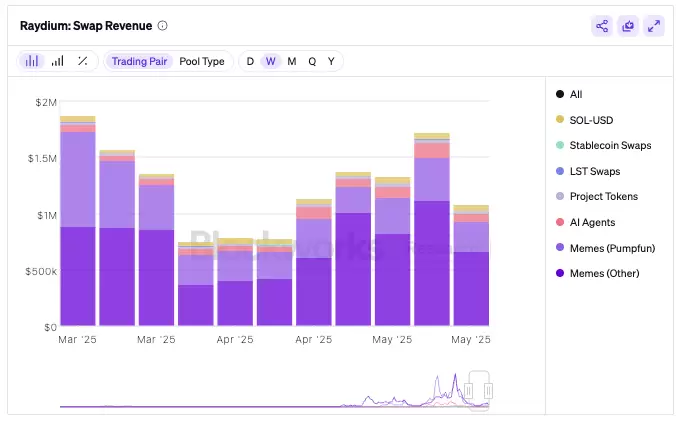Click the $500k axis label
This screenshot has height=421, width=676.
click(x=41, y=271)
